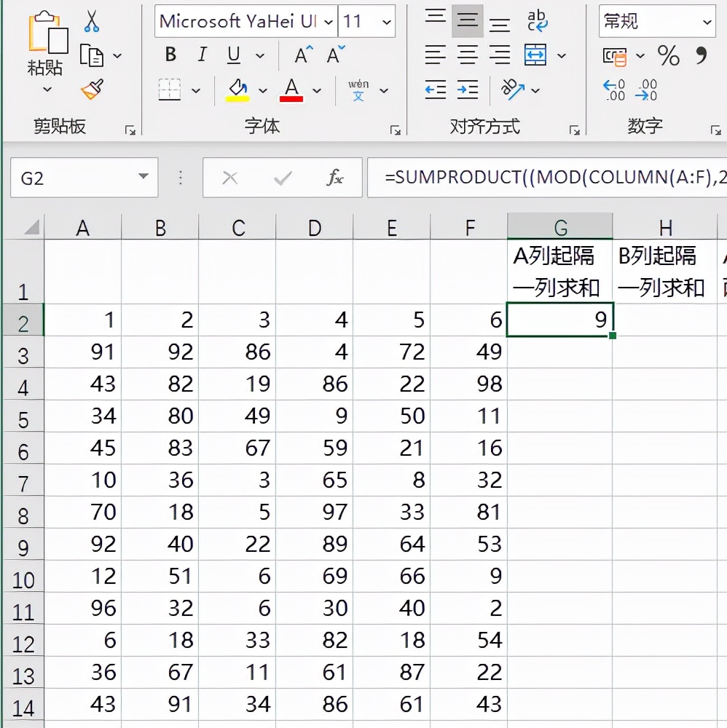Apply cell borders icon
Image resolution: width=727 pixels, height=728 pixels.
170,90
